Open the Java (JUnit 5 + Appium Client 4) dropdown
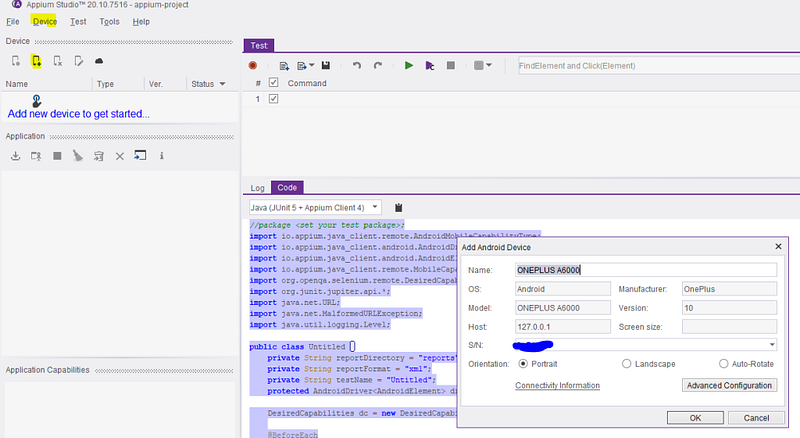800x438 pixels. pos(315,207)
